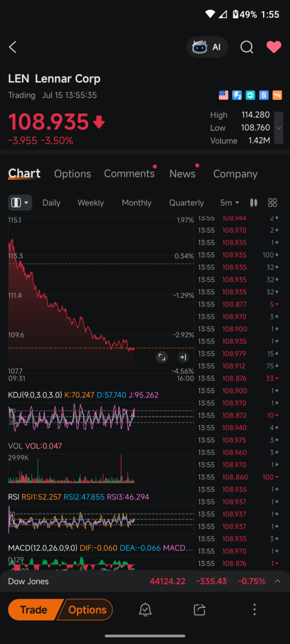Tap the 108.975 trade row
Screen dimensions: 290x644
[238, 440]
